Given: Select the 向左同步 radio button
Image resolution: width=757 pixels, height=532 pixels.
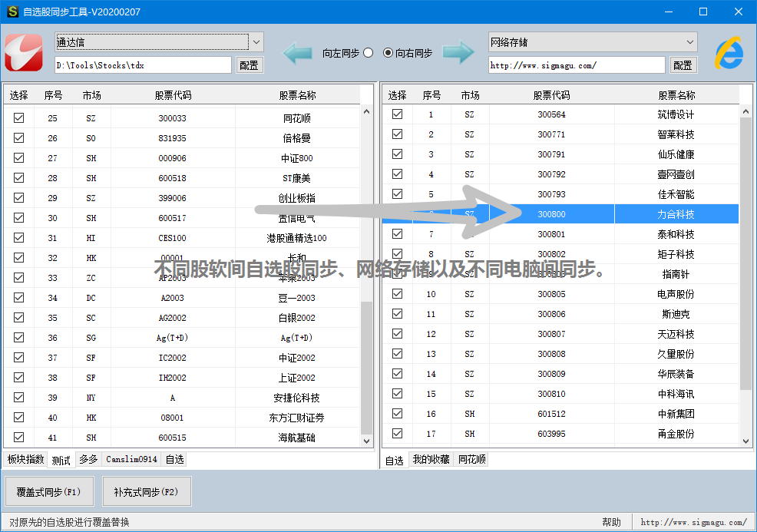Looking at the screenshot, I should click(x=369, y=53).
